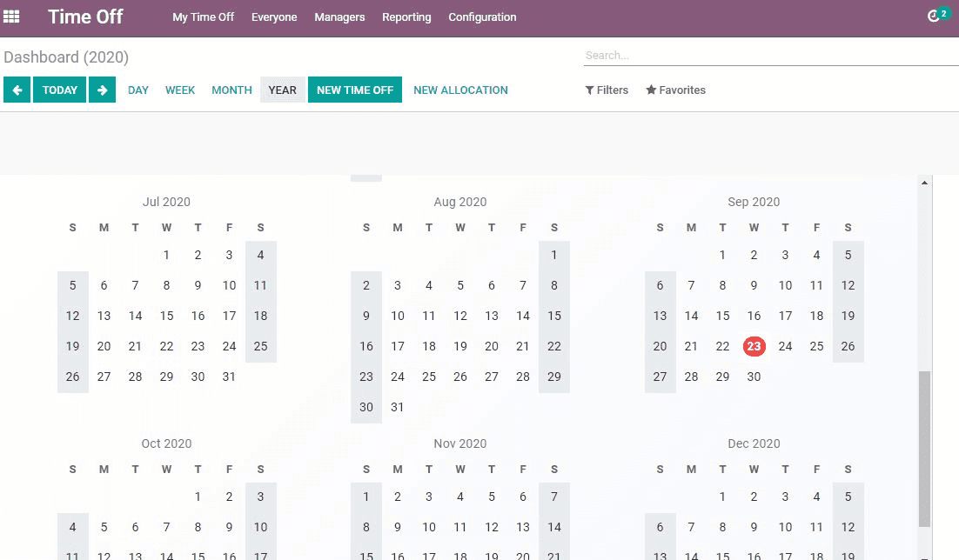Viewport: 959px width, 560px height.
Task: Select October 1 in Oct 2020
Action: coord(198,497)
